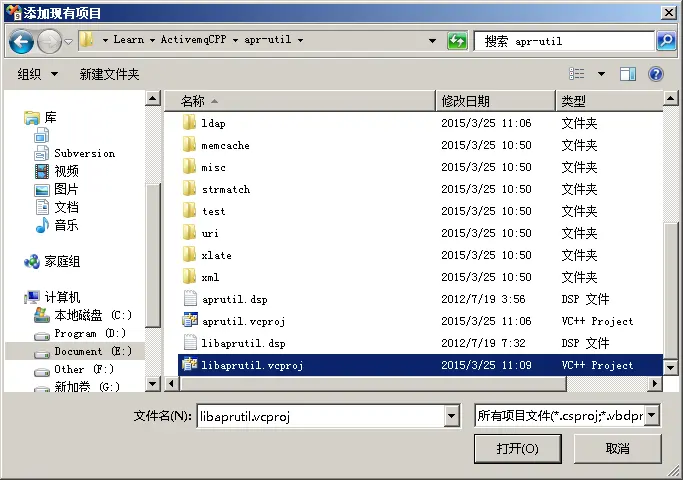The image size is (683, 480).
Task: Select the xlate folder icon
Action: tap(189, 255)
